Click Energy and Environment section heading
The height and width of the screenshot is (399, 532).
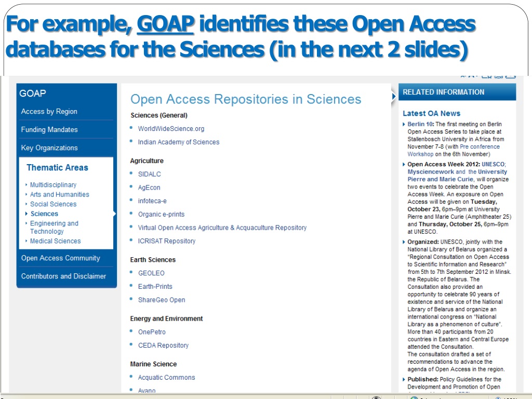click(x=166, y=318)
